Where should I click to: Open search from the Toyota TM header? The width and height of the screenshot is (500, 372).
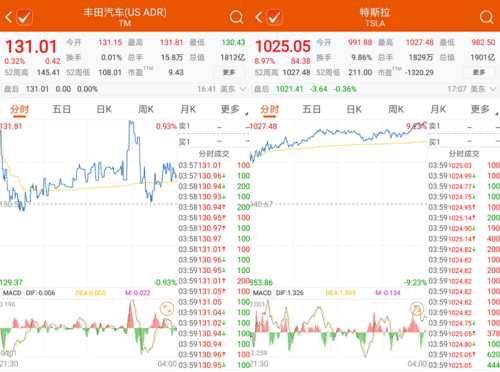click(236, 17)
